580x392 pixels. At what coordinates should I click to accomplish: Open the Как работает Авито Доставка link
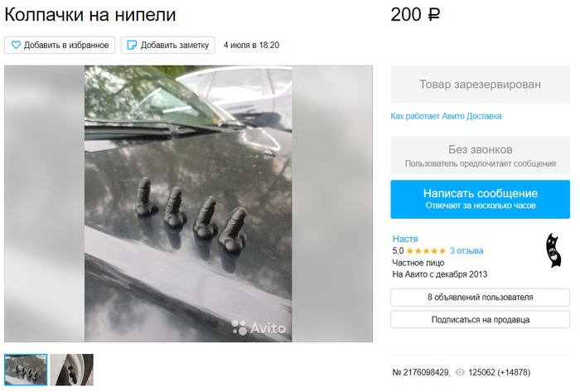click(446, 116)
